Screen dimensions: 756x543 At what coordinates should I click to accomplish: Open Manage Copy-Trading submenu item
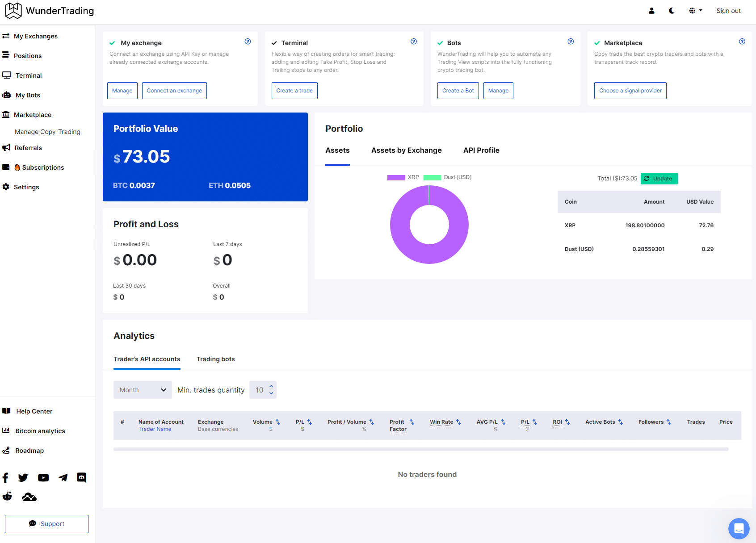click(47, 132)
